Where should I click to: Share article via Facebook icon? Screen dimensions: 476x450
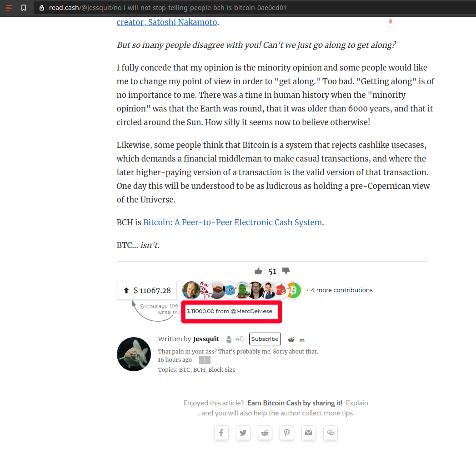coord(221,433)
